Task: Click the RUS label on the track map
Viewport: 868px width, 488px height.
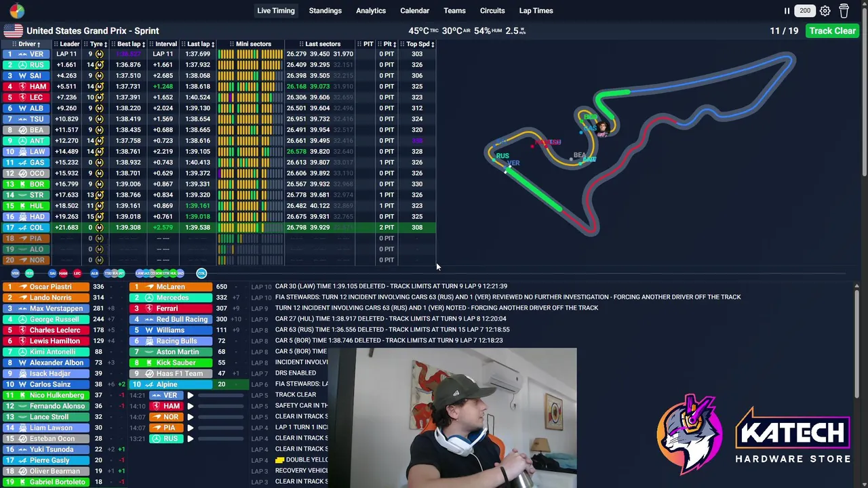Action: 502,156
